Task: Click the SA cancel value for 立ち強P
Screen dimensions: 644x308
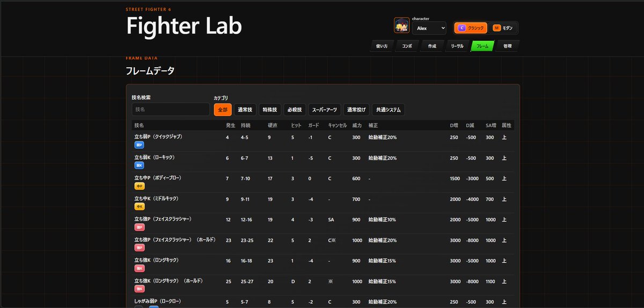Action: pyautogui.click(x=331, y=219)
